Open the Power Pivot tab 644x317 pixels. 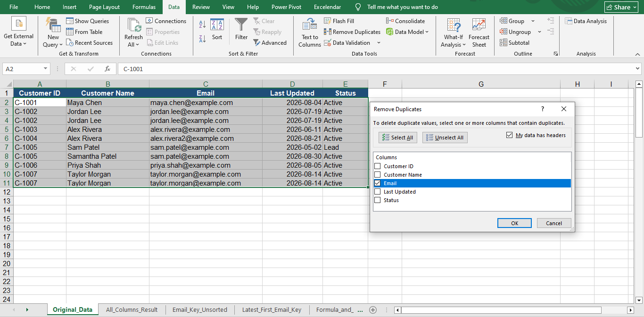coord(286,7)
